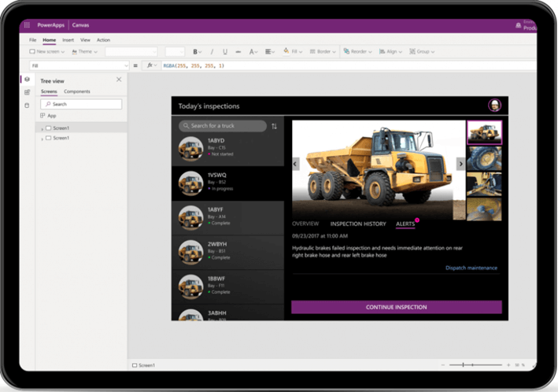This screenshot has width=558, height=392.
Task: Click the Data sources sidebar icon
Action: 27,105
